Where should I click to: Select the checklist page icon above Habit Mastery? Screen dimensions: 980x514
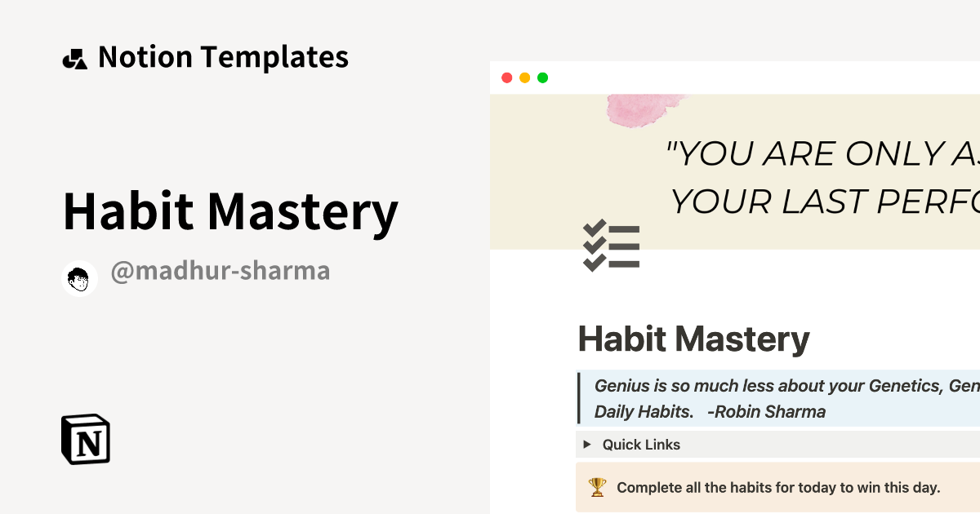[611, 246]
